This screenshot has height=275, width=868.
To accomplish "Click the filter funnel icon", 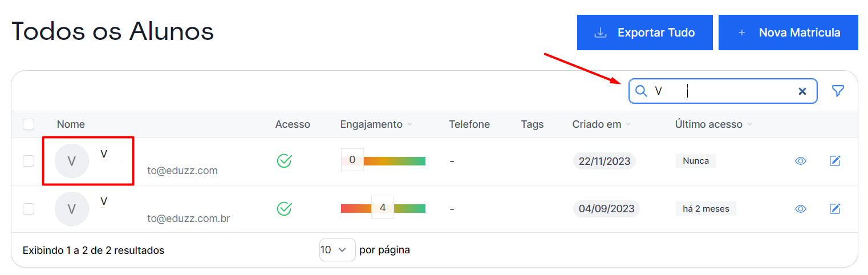I will (x=837, y=91).
